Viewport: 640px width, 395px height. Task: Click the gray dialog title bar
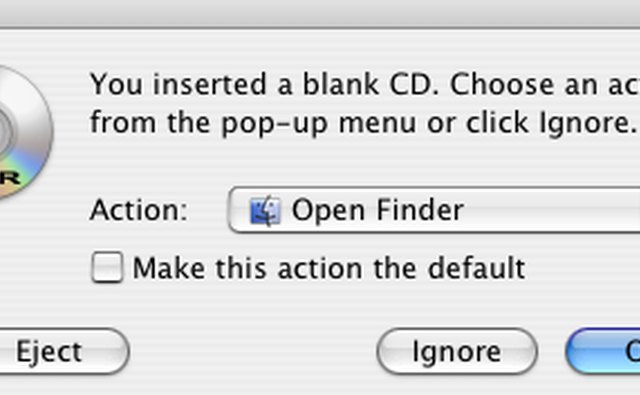pyautogui.click(x=320, y=13)
